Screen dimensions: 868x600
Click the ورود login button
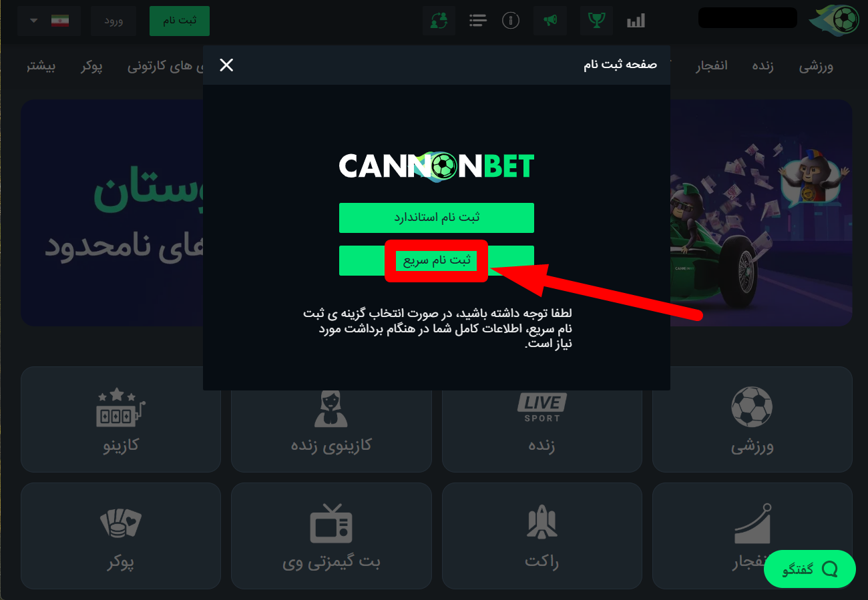pyautogui.click(x=114, y=21)
